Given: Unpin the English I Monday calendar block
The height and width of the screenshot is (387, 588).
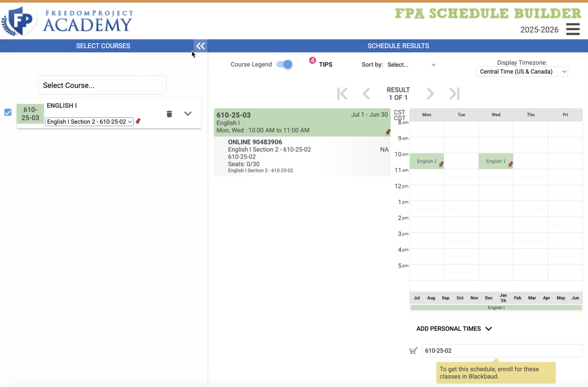Looking at the screenshot, I should tap(441, 164).
